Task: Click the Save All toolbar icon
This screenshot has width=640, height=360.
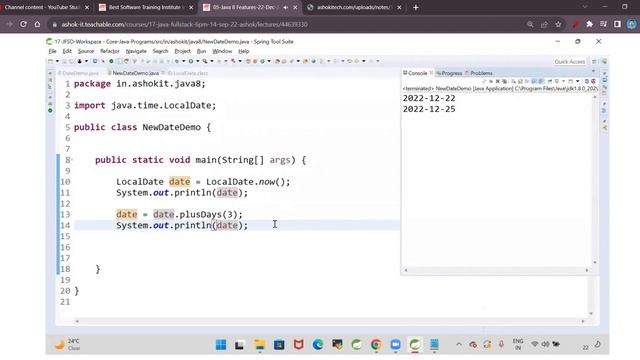Action: tap(71, 61)
